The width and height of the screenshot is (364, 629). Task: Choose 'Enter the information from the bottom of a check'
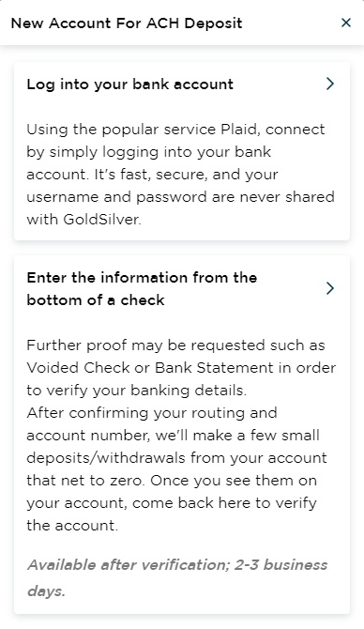point(142,288)
